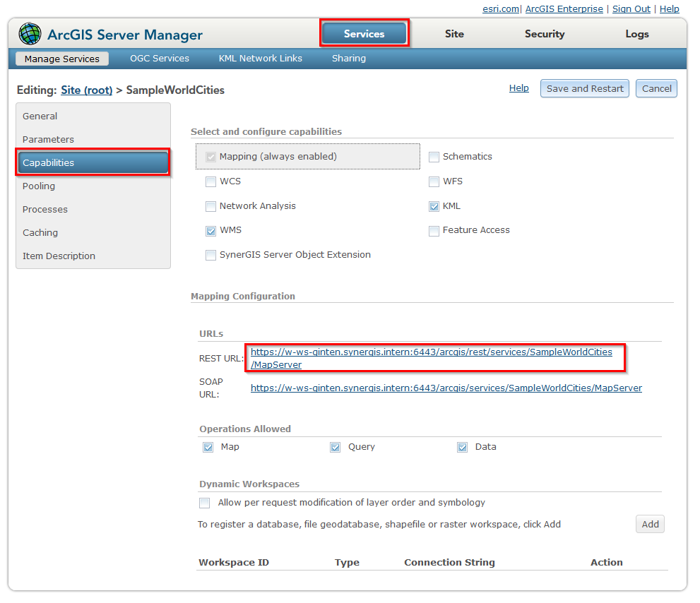Disable the KML capability

(x=434, y=207)
